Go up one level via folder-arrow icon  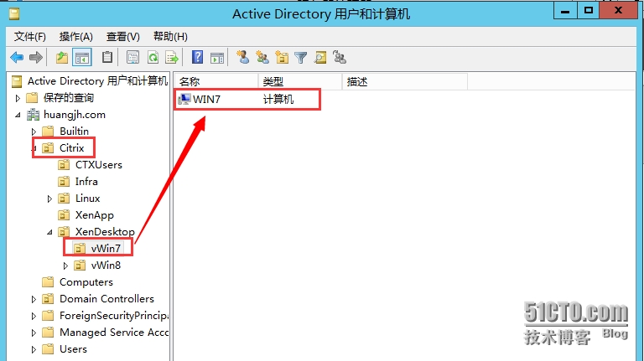pos(61,58)
